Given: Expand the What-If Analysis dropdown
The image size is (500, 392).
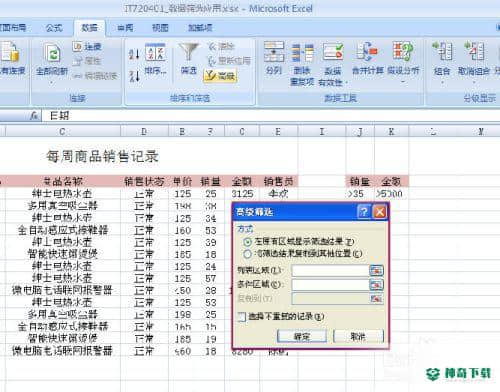Looking at the screenshot, I should (403, 81).
